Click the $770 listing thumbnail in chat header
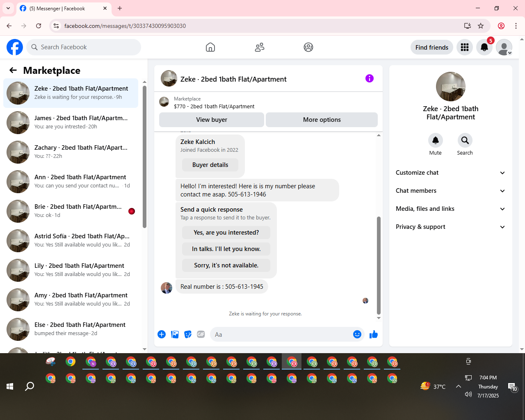Screen dimensions: 525x420 164,102
